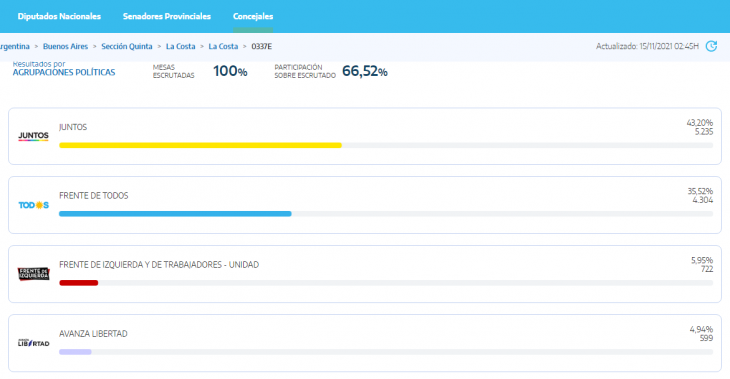The image size is (730, 379).
Task: Switch to the Senadores Provinciales tab
Action: (x=167, y=16)
